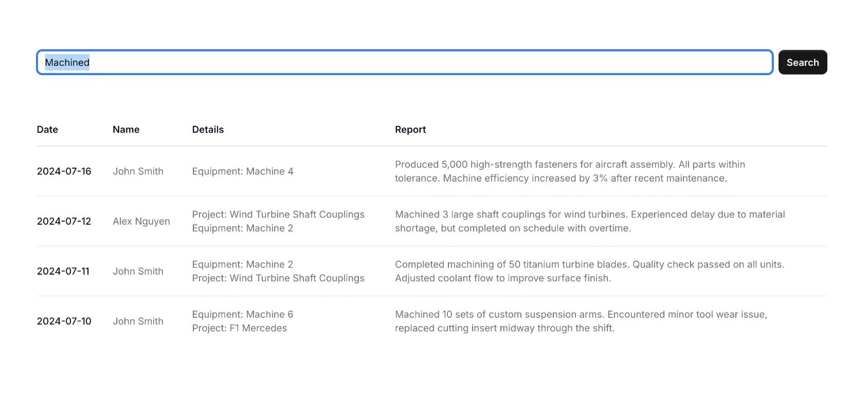Click 'Equipment: Machine 4' details

coord(243,171)
